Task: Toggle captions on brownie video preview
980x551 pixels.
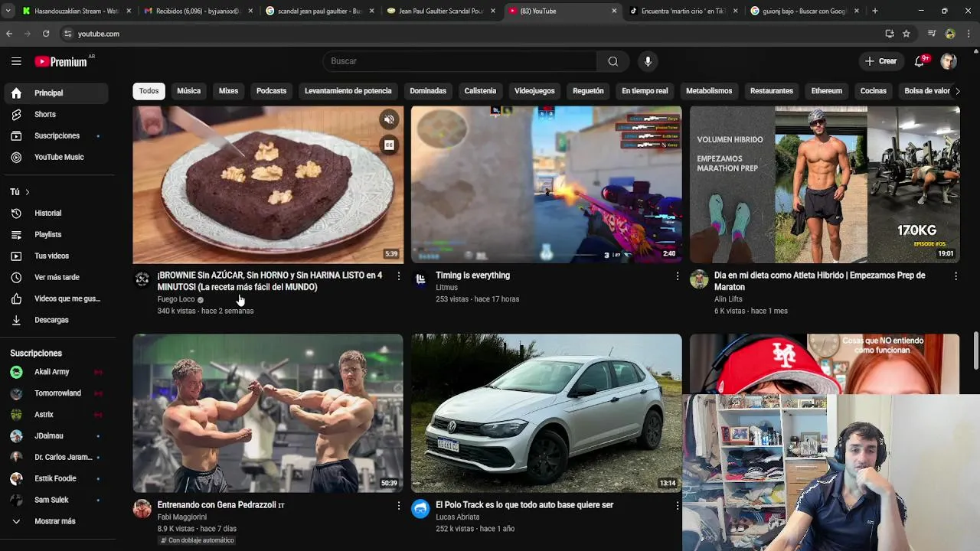Action: click(389, 145)
